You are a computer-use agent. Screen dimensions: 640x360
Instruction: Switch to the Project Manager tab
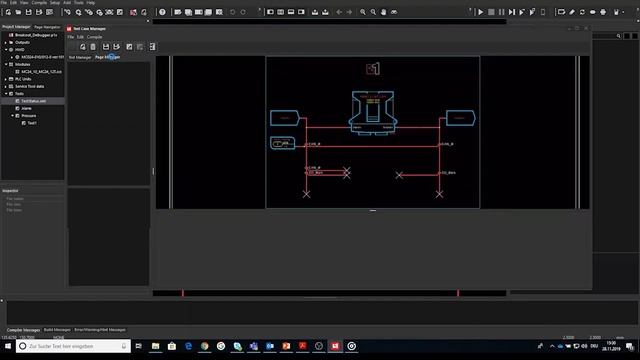coord(16,27)
